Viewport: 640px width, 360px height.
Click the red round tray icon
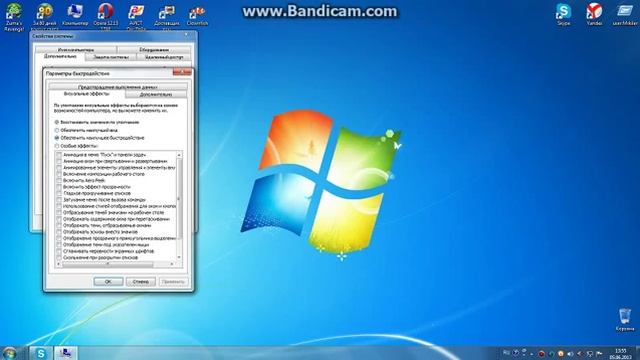[x=542, y=354]
